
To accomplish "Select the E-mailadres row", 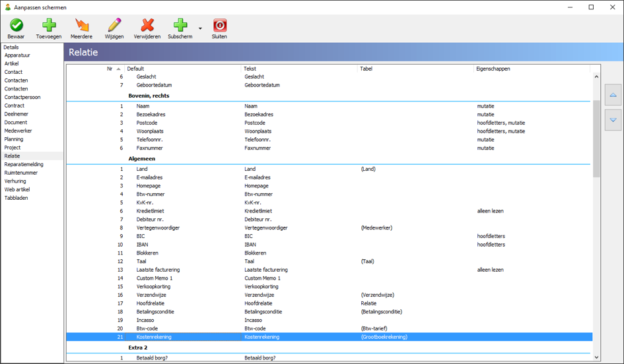I will [x=329, y=177].
